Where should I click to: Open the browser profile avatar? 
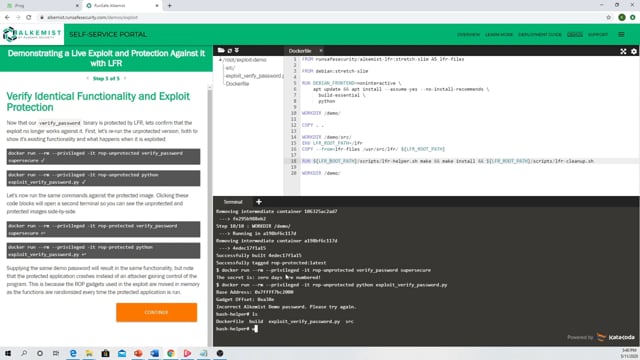click(x=622, y=17)
